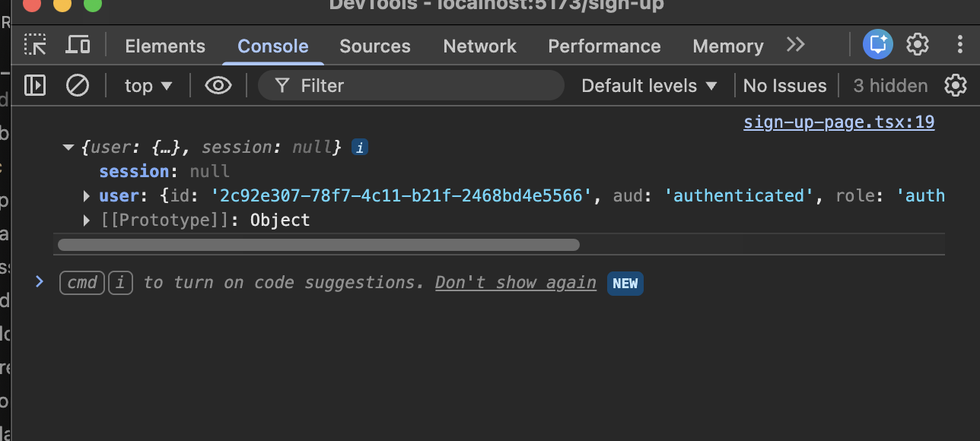This screenshot has height=441, width=980.
Task: Open DevTools settings gear icon
Action: point(918,44)
